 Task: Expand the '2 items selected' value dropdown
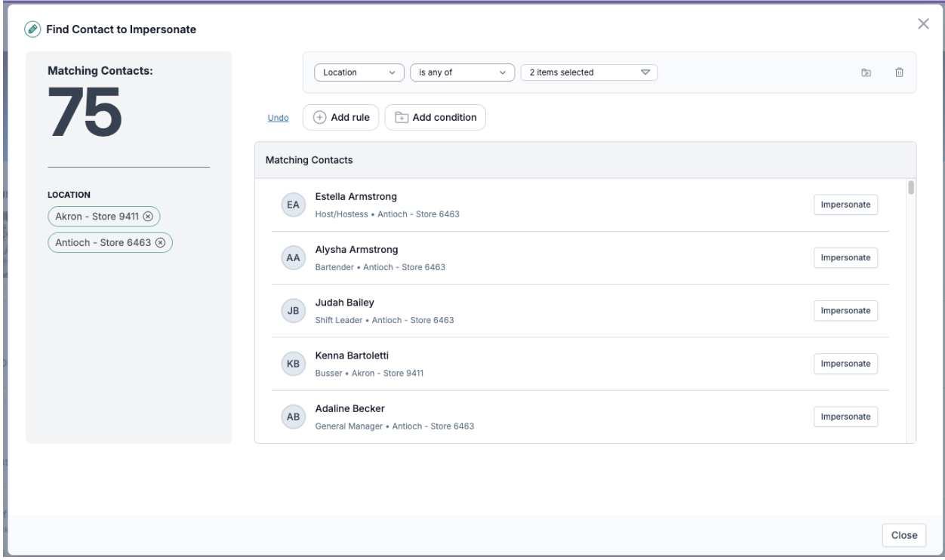[x=589, y=72]
